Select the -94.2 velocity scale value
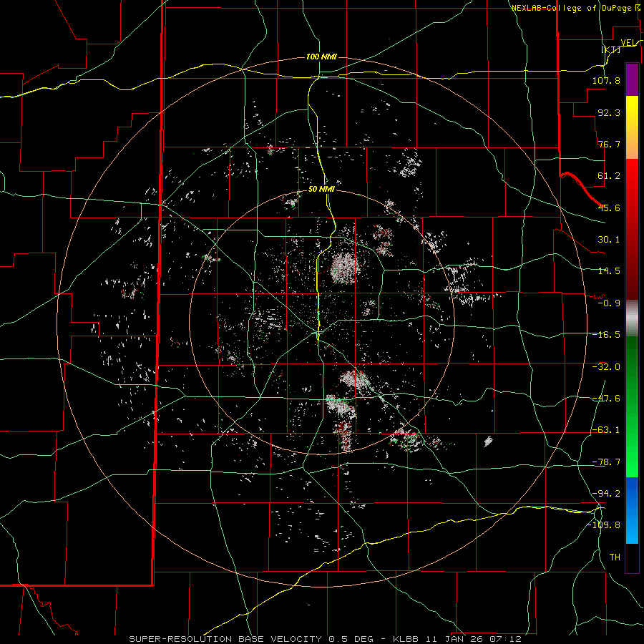The width and height of the screenshot is (644, 644). (x=606, y=494)
